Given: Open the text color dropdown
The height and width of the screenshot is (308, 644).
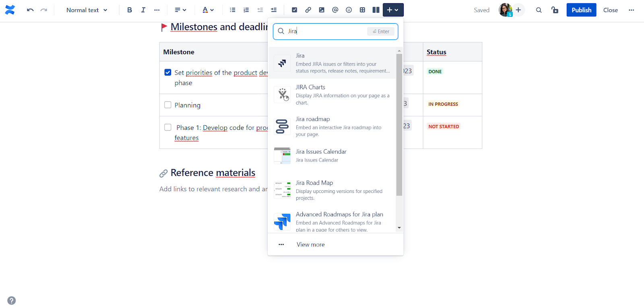Looking at the screenshot, I should 208,10.
